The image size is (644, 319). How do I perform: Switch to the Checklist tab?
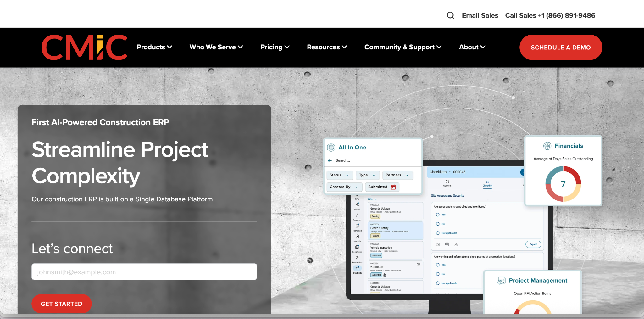click(x=487, y=184)
